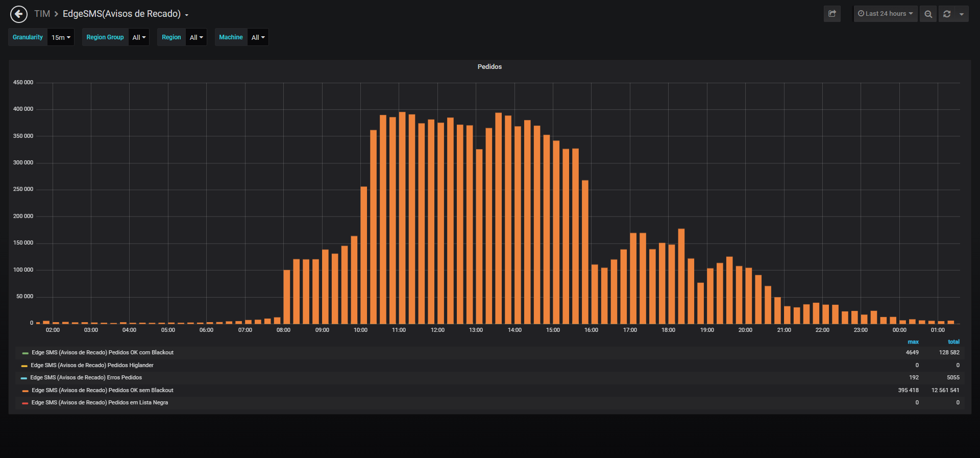
Task: Expand the Region All dropdown
Action: click(196, 37)
